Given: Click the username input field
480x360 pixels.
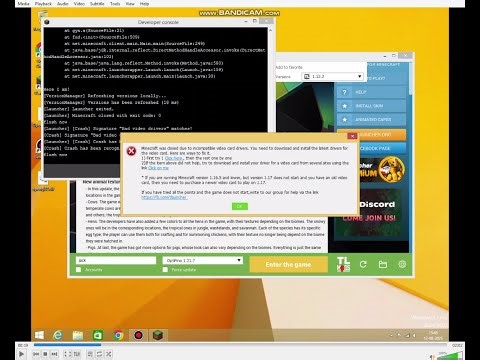Looking at the screenshot, I should pos(116,260).
